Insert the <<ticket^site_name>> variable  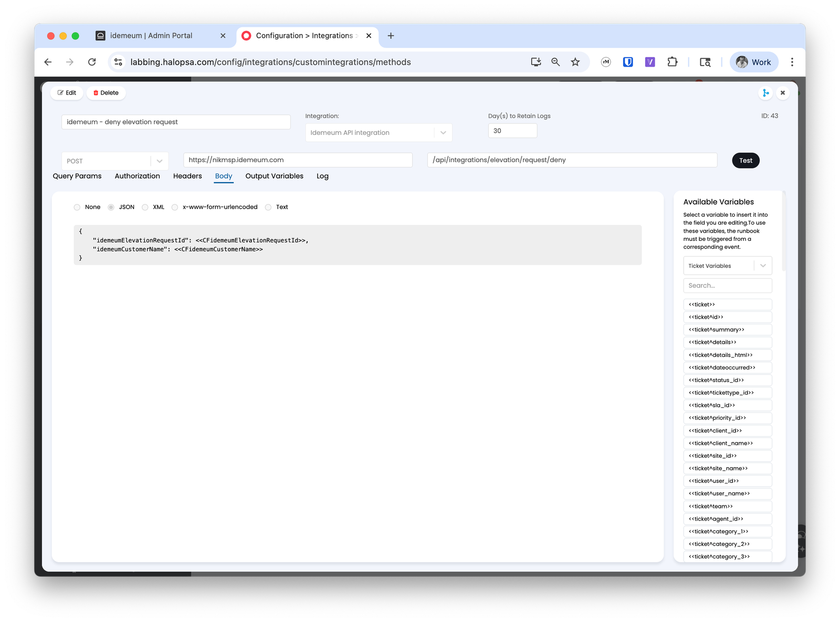[x=728, y=468]
